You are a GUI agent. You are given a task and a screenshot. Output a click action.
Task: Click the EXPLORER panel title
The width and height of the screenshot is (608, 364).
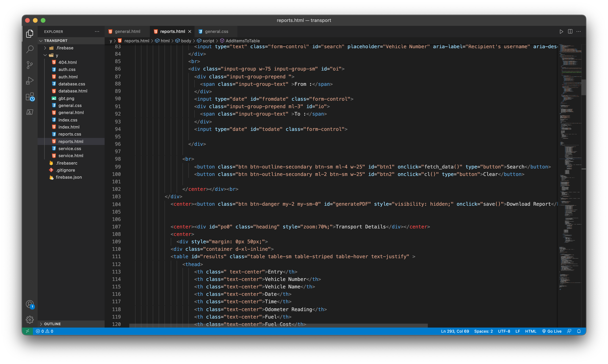tap(53, 32)
